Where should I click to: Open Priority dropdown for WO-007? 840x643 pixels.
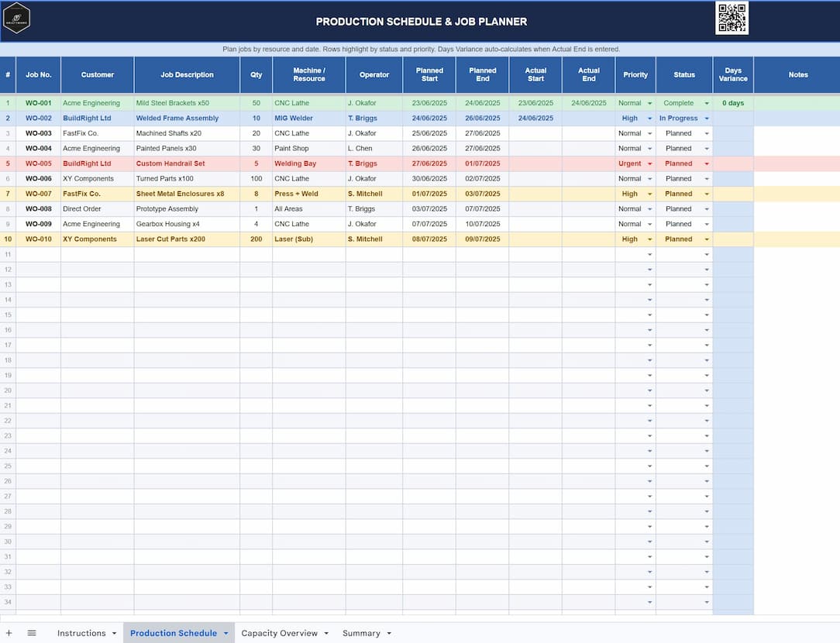pos(650,194)
